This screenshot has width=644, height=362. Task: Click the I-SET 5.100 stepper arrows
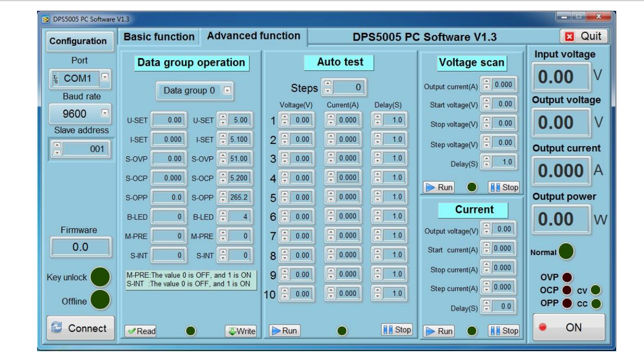(223, 139)
